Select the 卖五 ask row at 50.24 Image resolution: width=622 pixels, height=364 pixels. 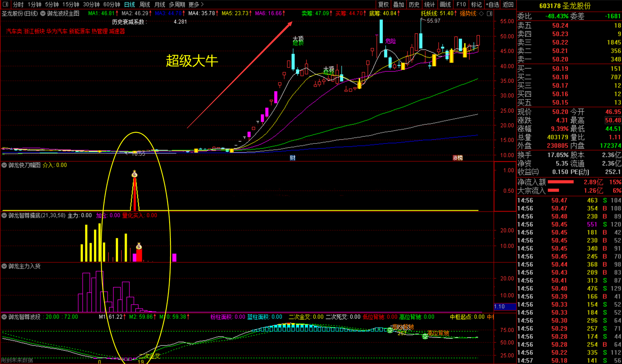tap(569, 26)
